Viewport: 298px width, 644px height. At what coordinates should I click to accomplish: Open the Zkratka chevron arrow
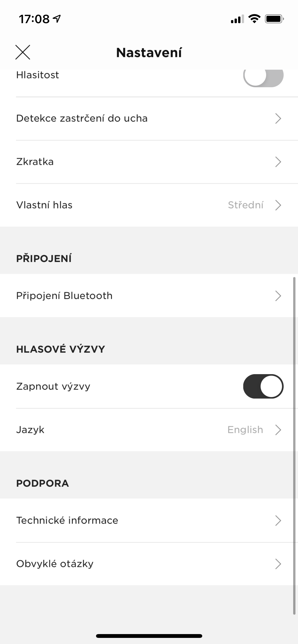pyautogui.click(x=278, y=162)
